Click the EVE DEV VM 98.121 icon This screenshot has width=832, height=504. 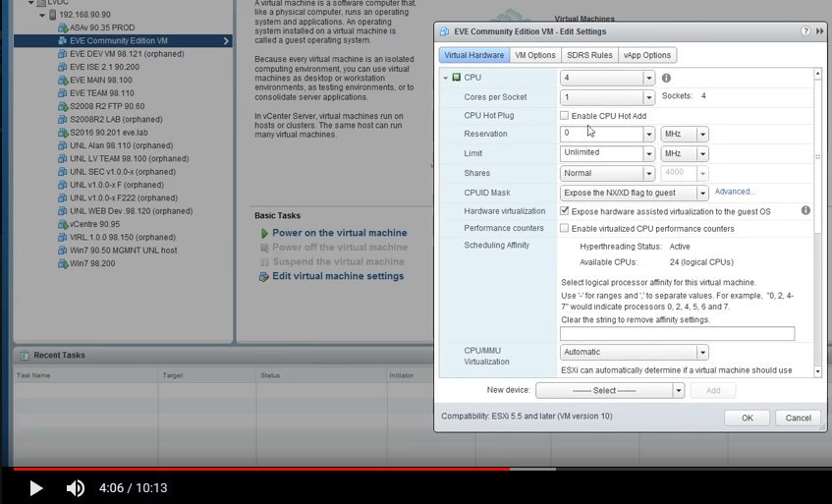tap(63, 54)
